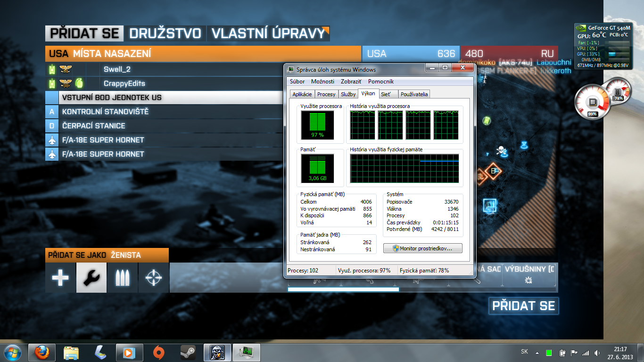Open Origin from the taskbar
This screenshot has width=644, height=362.
158,352
